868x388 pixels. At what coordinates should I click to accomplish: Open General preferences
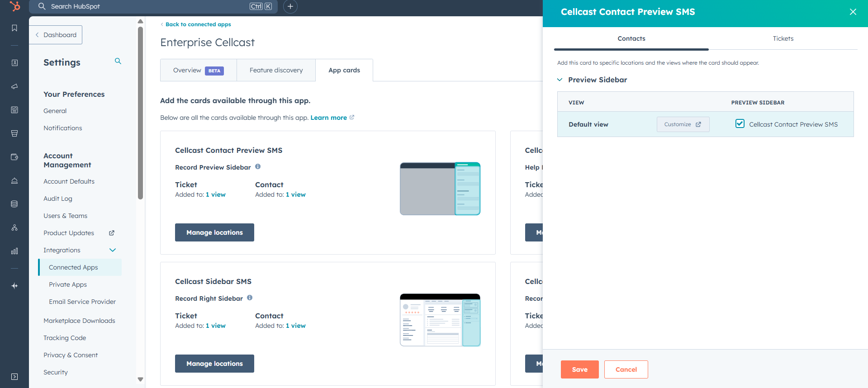(x=55, y=111)
